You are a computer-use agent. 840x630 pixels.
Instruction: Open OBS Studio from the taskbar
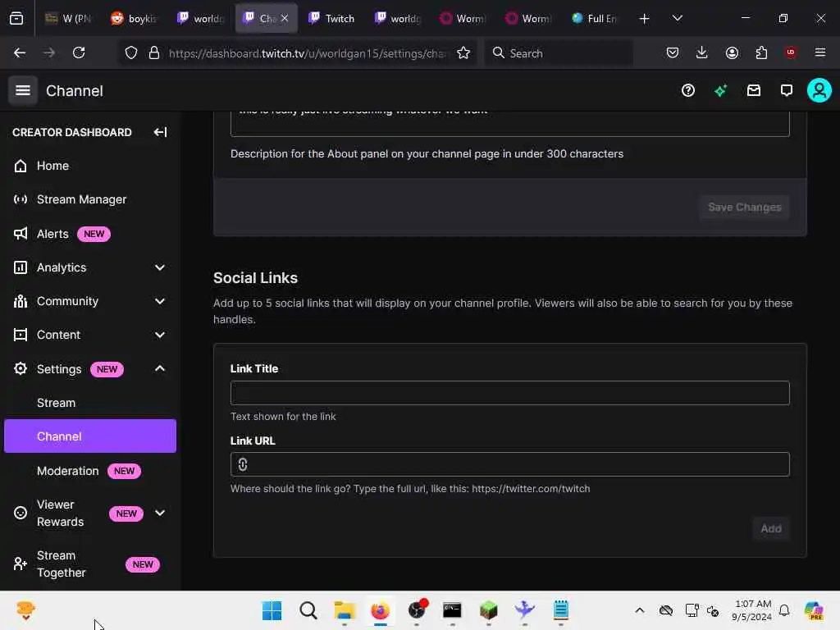pyautogui.click(x=416, y=610)
